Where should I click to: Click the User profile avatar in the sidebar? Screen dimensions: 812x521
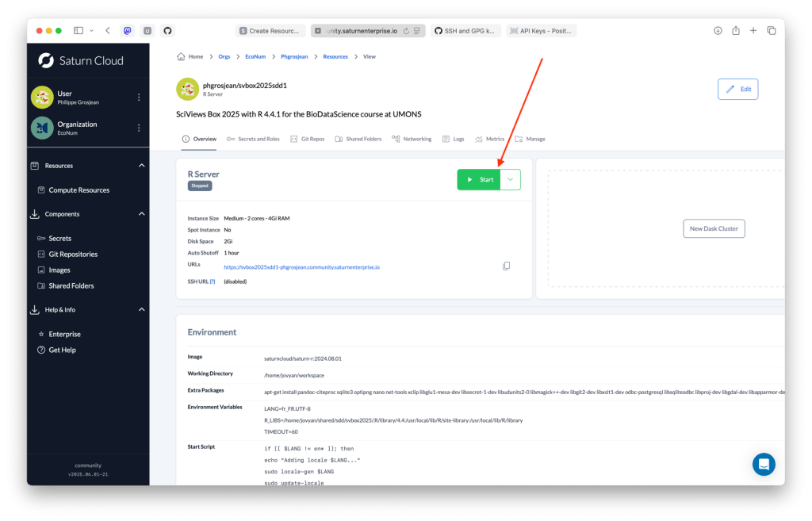(43, 98)
